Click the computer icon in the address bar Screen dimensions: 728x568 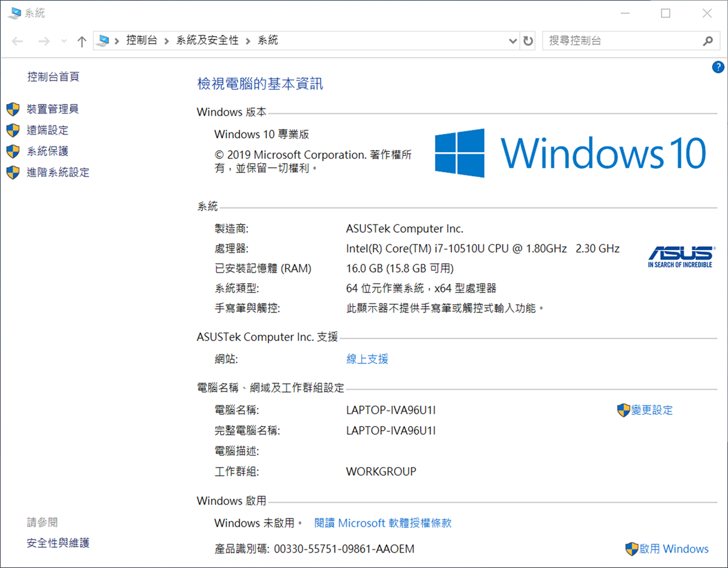103,40
